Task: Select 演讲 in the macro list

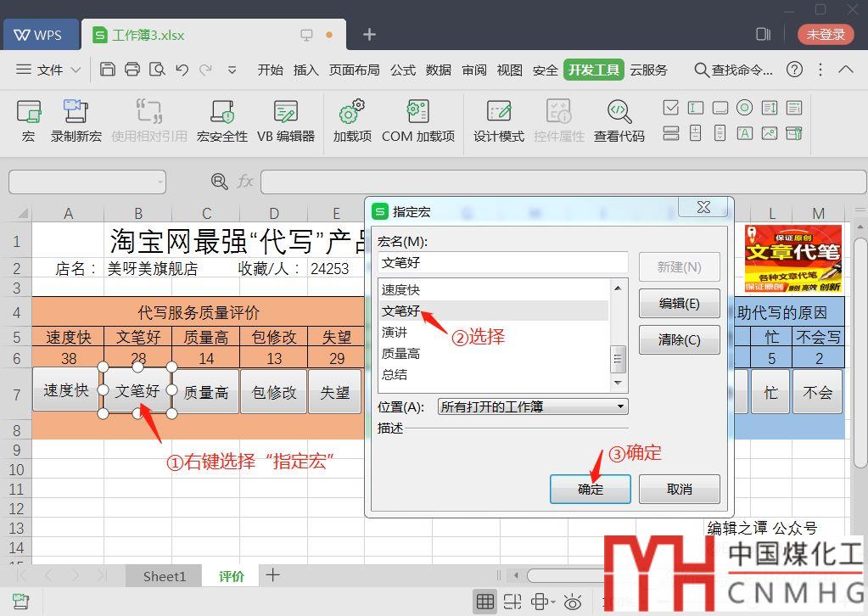Action: 494,332
